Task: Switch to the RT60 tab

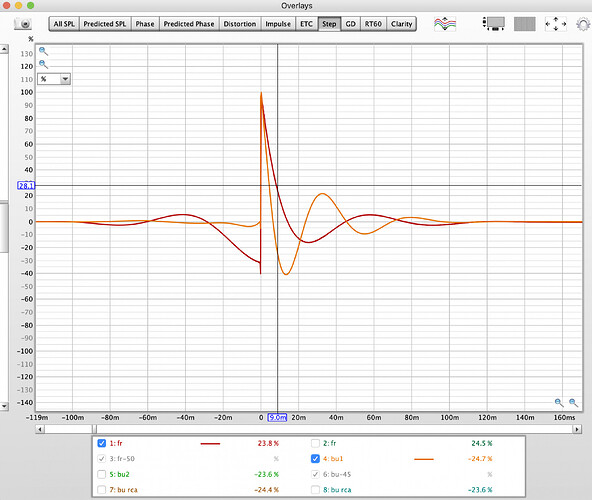Action: (373, 24)
